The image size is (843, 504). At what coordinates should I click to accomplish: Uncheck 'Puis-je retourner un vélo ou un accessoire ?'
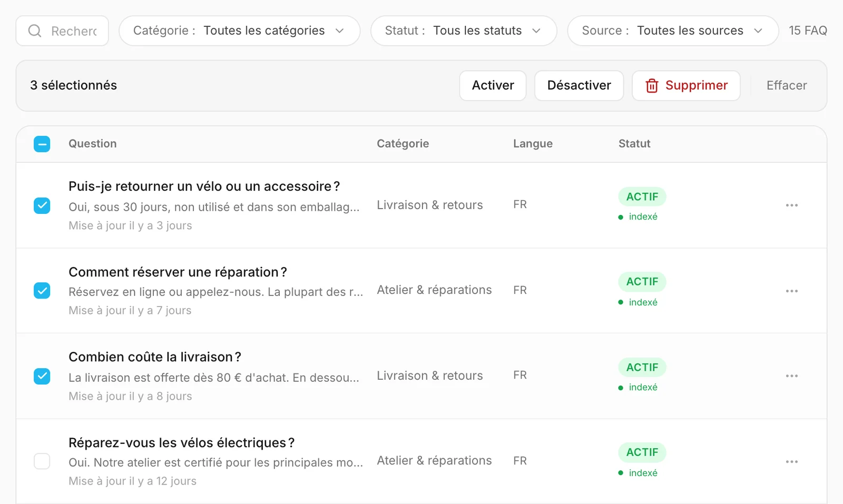click(42, 205)
